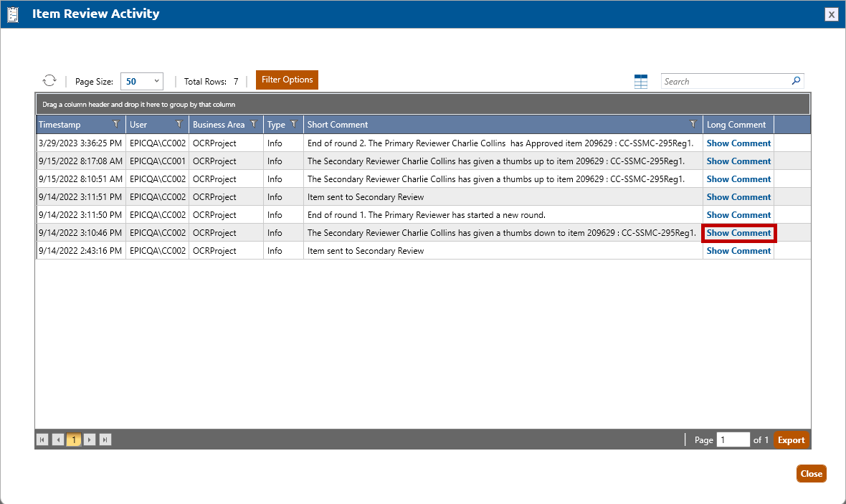Click the Filter Options button
The image size is (846, 504).
(x=287, y=80)
